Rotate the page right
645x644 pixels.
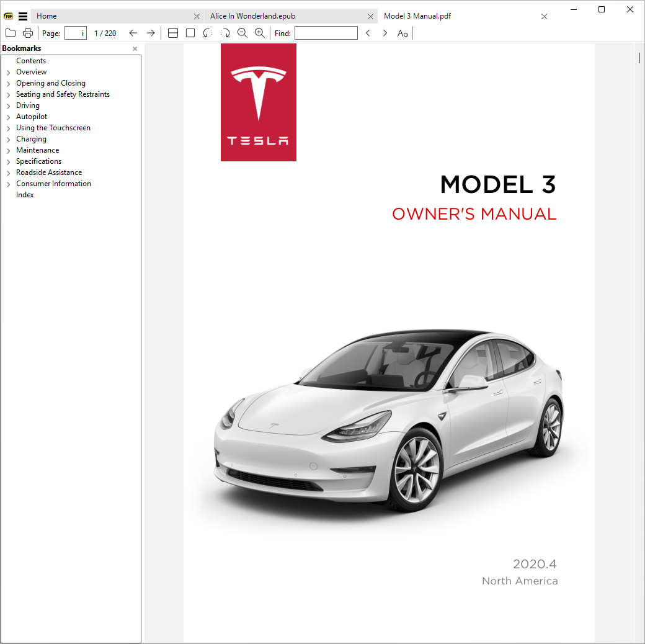[225, 33]
